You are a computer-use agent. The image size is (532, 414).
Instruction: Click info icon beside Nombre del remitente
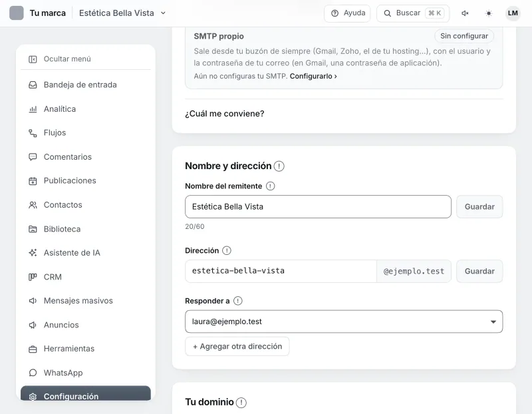click(x=271, y=186)
